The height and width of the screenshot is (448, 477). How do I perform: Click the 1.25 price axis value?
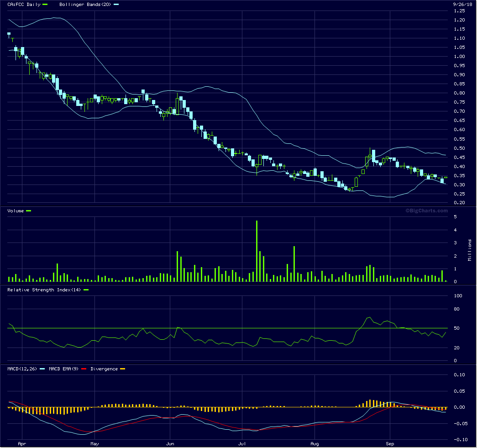click(x=459, y=11)
